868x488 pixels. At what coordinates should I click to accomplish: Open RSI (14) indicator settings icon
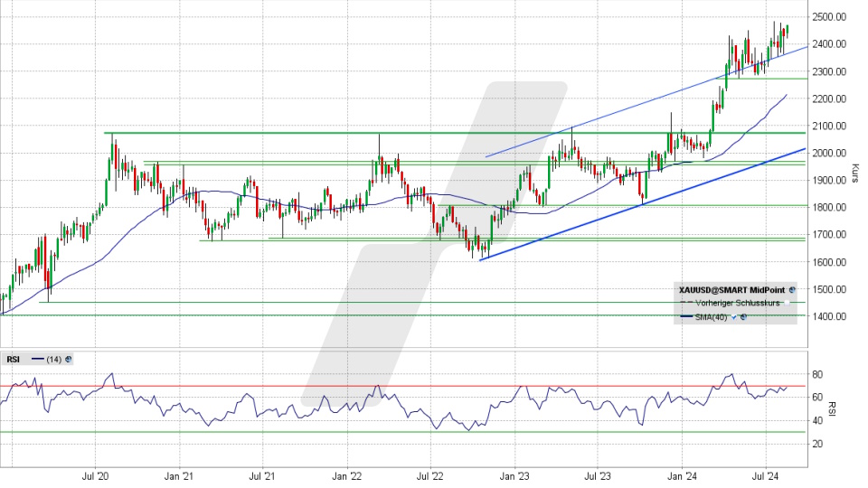point(68,360)
